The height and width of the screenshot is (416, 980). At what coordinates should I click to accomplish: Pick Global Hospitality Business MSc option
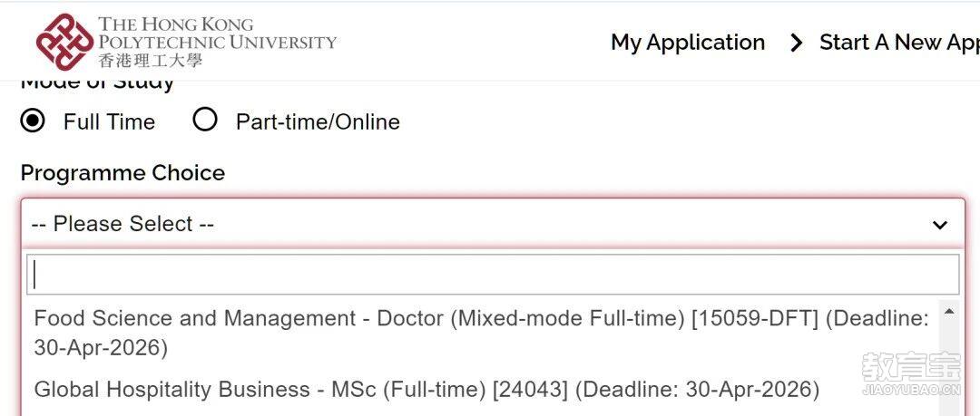click(426, 390)
